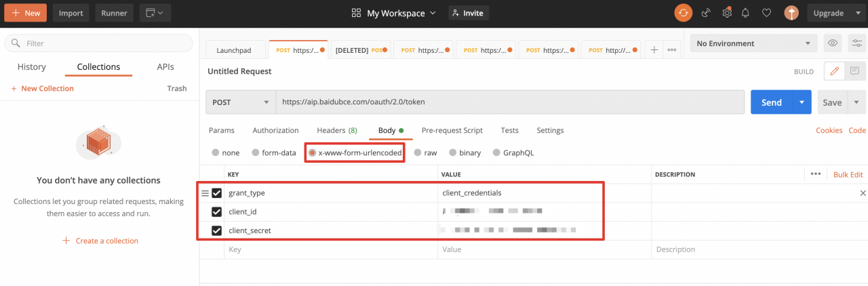Click the drag handle on grant_type row
The height and width of the screenshot is (286, 868).
point(205,193)
